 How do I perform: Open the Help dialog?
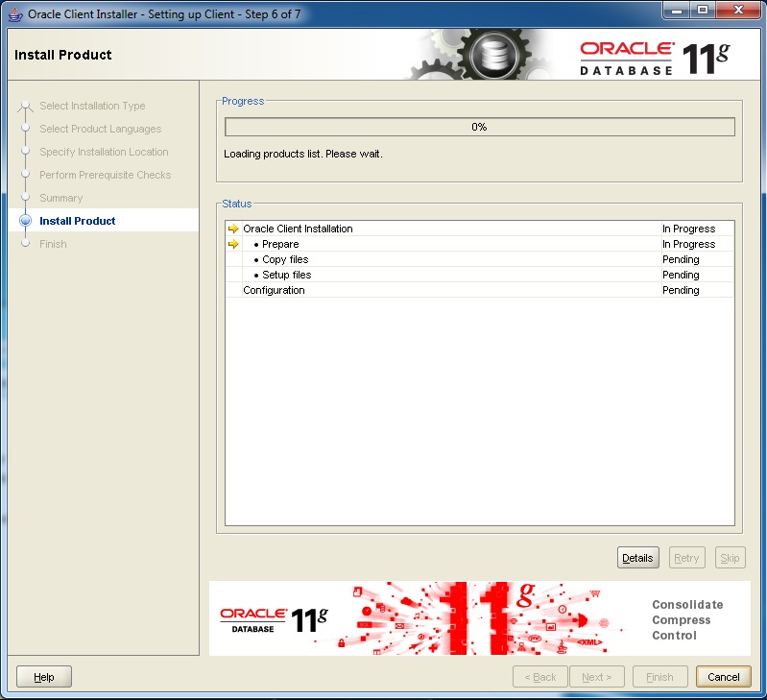click(44, 677)
